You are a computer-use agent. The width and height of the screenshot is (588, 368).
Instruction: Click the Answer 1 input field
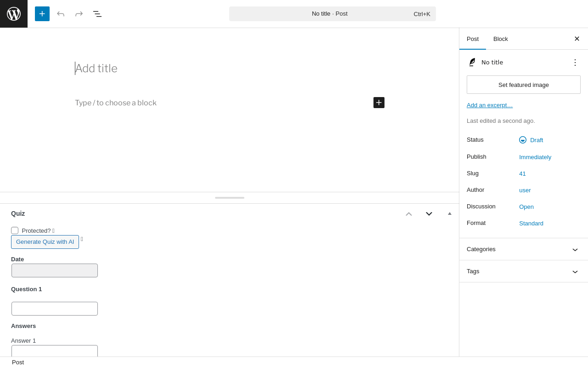click(55, 351)
